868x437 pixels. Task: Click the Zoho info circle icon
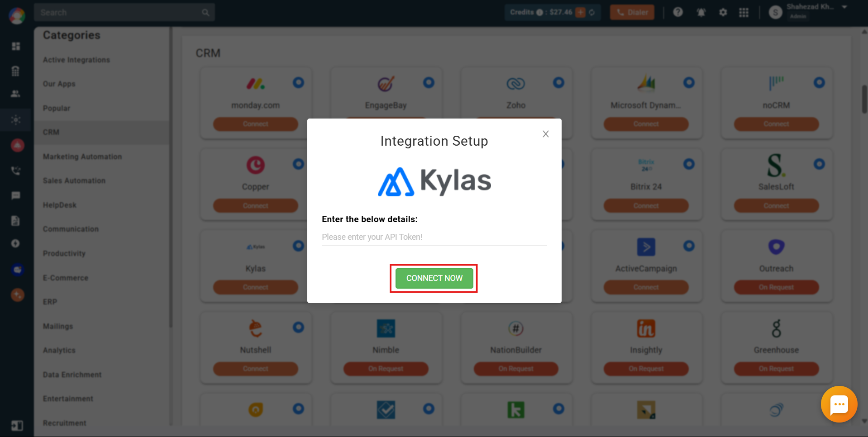pyautogui.click(x=558, y=82)
